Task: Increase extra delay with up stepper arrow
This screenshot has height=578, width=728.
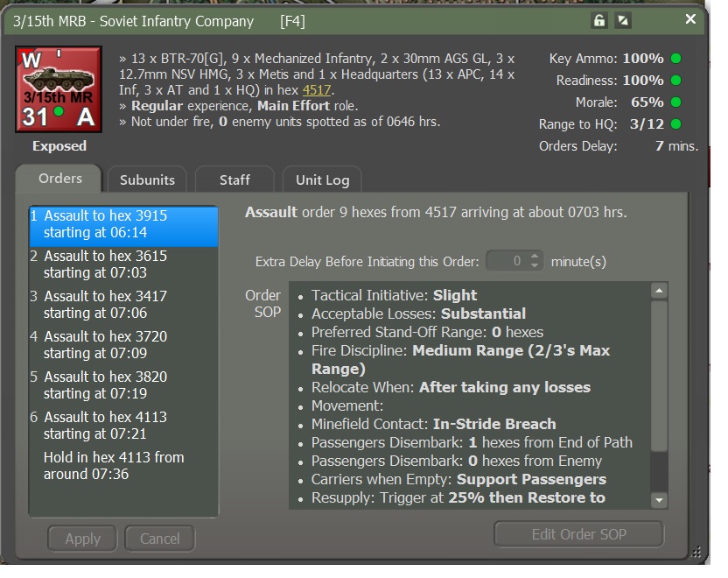Action: pos(535,256)
